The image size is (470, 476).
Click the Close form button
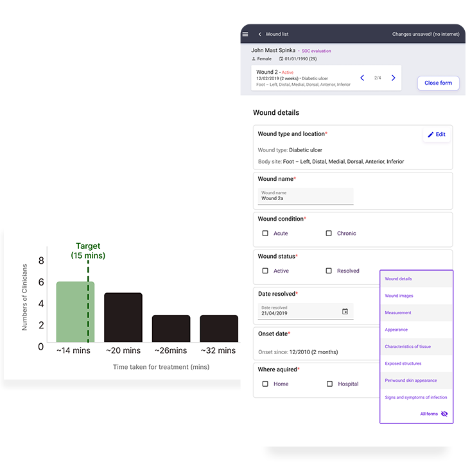point(438,83)
